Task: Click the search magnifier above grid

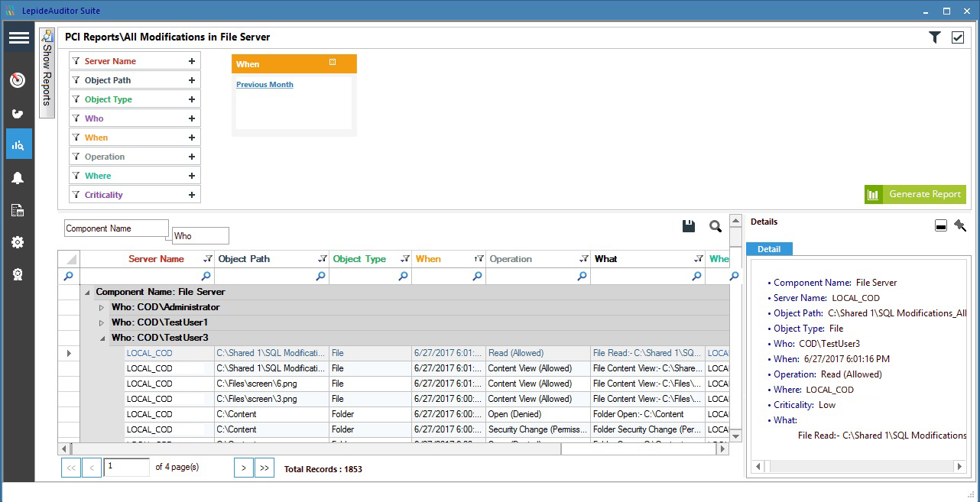Action: (716, 226)
